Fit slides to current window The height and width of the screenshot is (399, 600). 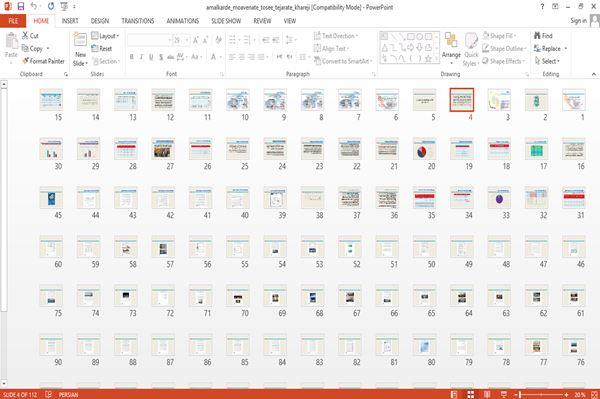click(595, 394)
